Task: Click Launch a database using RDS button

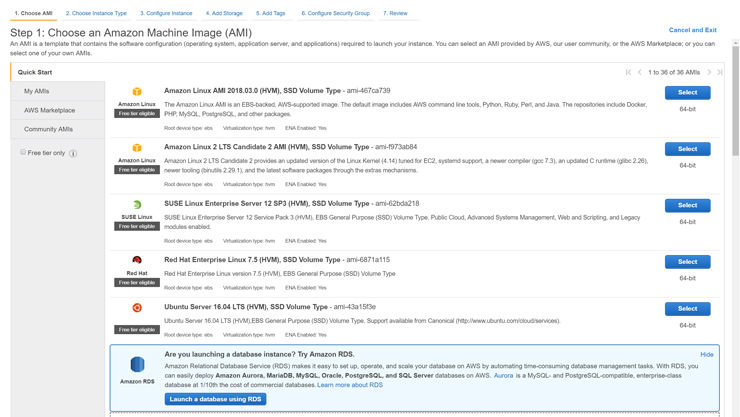Action: click(x=215, y=399)
